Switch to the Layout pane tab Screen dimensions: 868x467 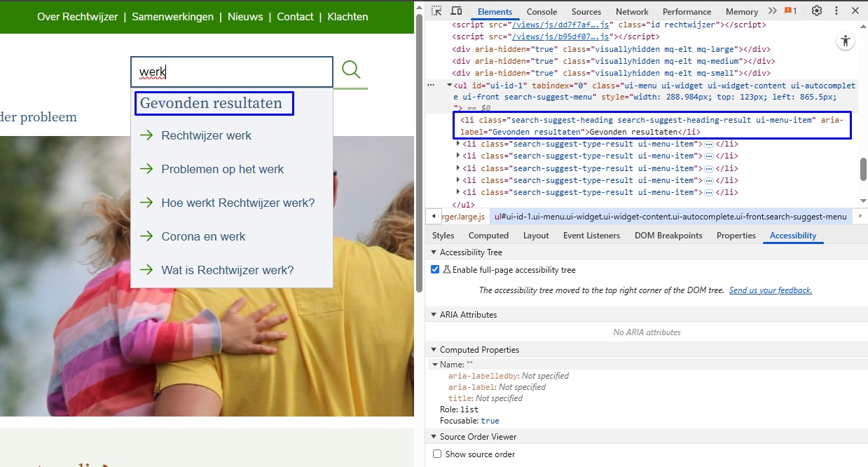click(536, 236)
